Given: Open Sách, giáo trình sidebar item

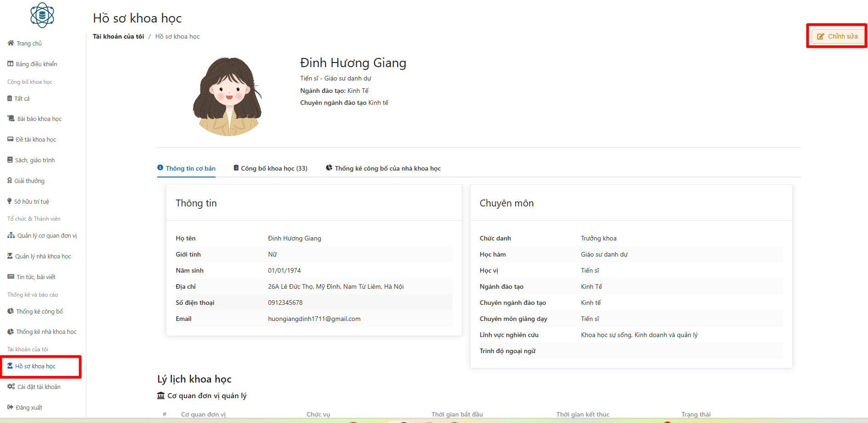Looking at the screenshot, I should click(35, 160).
